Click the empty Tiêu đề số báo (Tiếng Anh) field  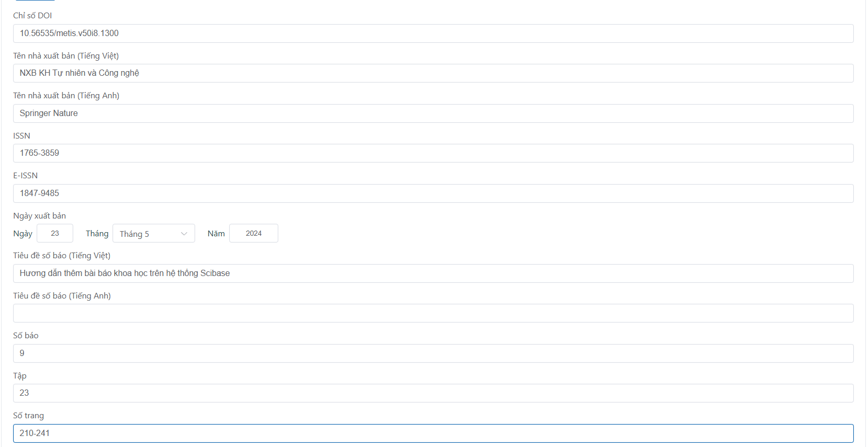tap(433, 313)
